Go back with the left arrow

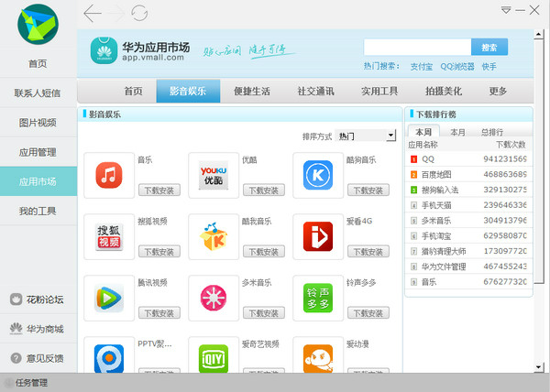[x=93, y=14]
